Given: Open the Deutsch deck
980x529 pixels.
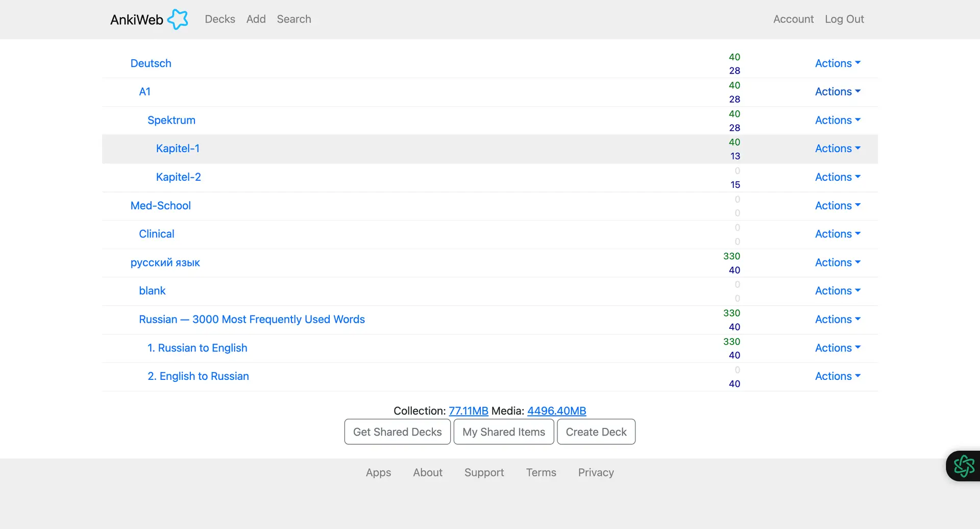Looking at the screenshot, I should 151,63.
